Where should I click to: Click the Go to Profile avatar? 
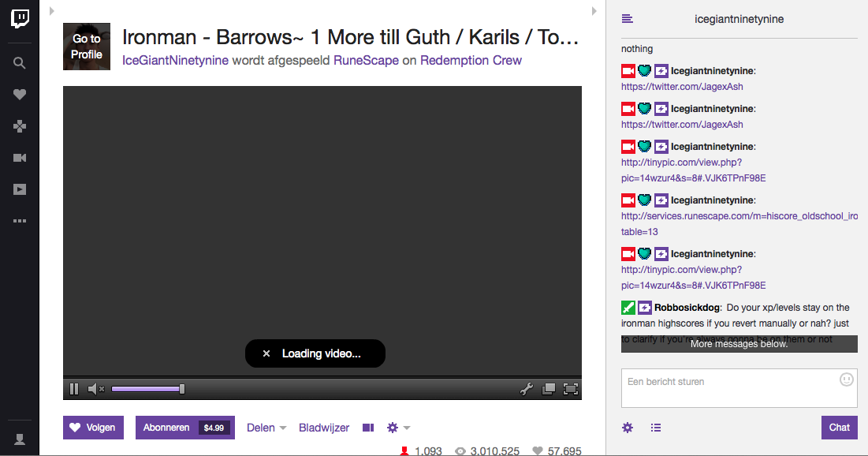[87, 47]
